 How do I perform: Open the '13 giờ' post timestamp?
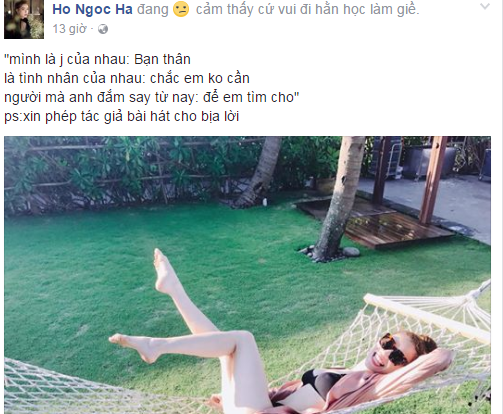point(69,29)
